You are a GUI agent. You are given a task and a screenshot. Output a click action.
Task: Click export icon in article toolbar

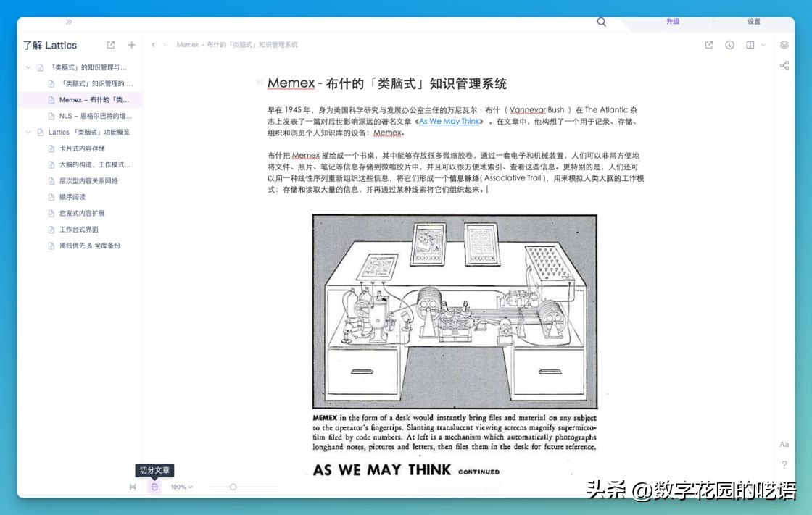tap(709, 45)
